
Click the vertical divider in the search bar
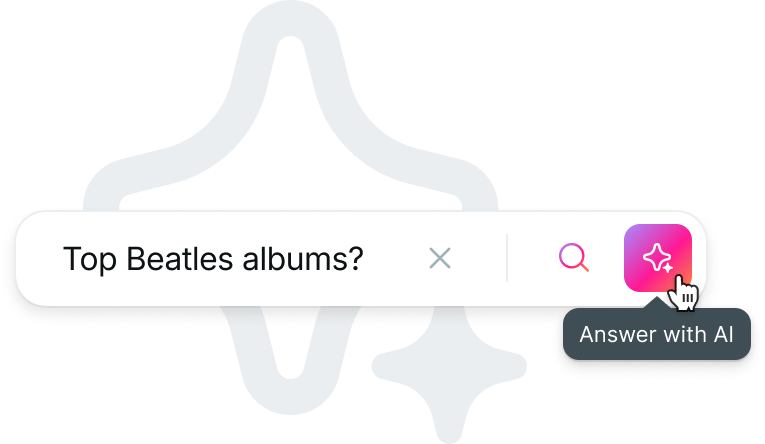tap(507, 258)
